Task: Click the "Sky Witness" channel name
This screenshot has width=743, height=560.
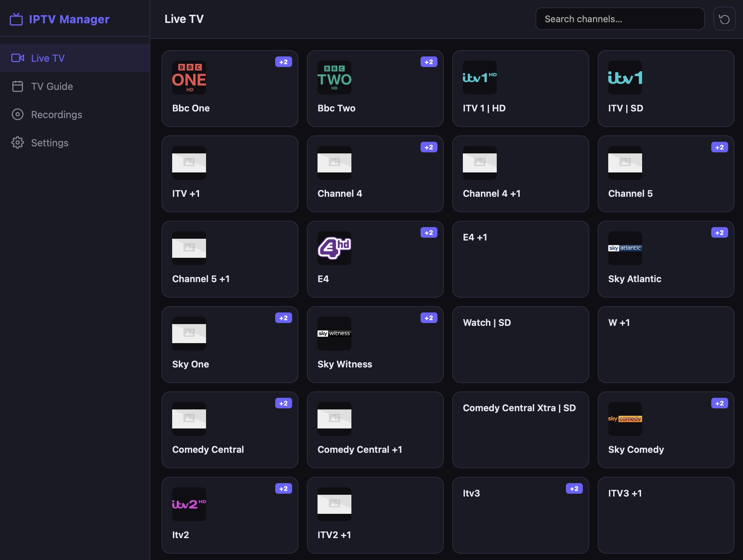Action: tap(345, 364)
